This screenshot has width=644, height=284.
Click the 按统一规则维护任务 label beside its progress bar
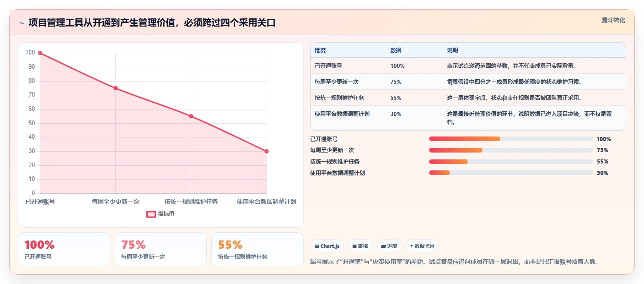coord(335,162)
